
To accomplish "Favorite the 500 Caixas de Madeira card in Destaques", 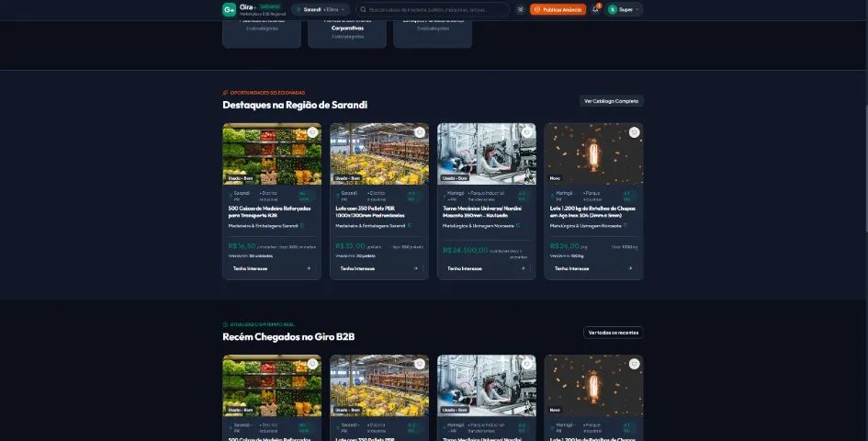I will pyautogui.click(x=312, y=132).
